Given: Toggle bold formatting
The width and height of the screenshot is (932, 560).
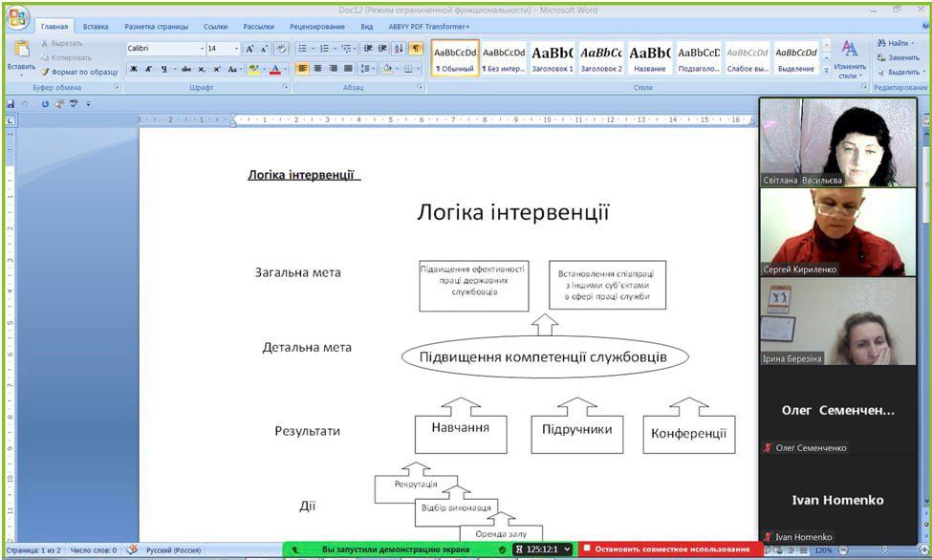Looking at the screenshot, I should 134,69.
